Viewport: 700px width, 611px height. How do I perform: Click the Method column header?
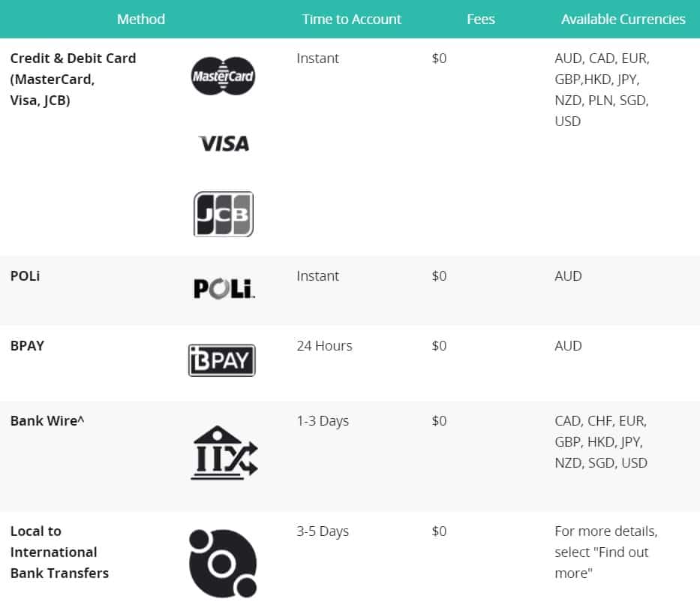coord(140,20)
